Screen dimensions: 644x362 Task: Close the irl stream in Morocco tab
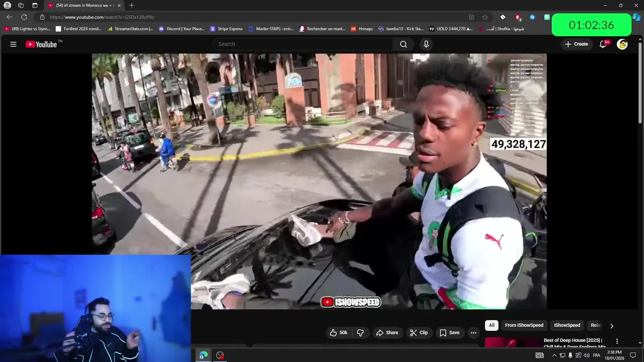point(119,6)
